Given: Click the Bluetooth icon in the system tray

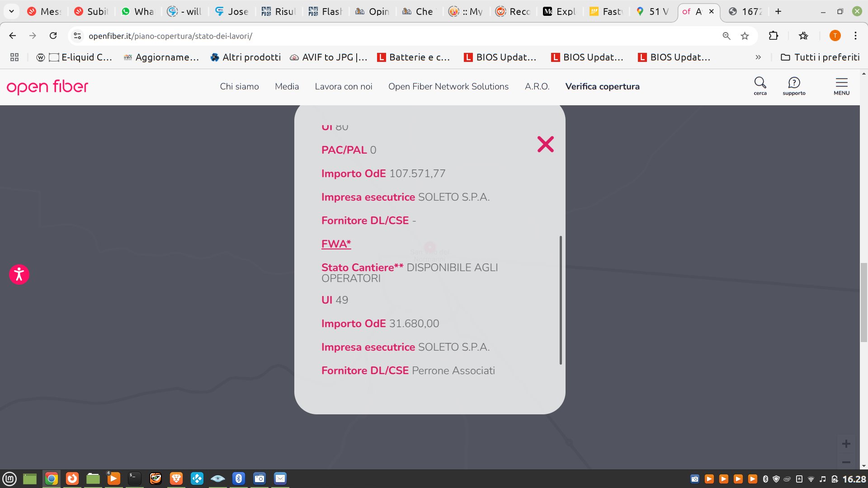Looking at the screenshot, I should [765, 479].
